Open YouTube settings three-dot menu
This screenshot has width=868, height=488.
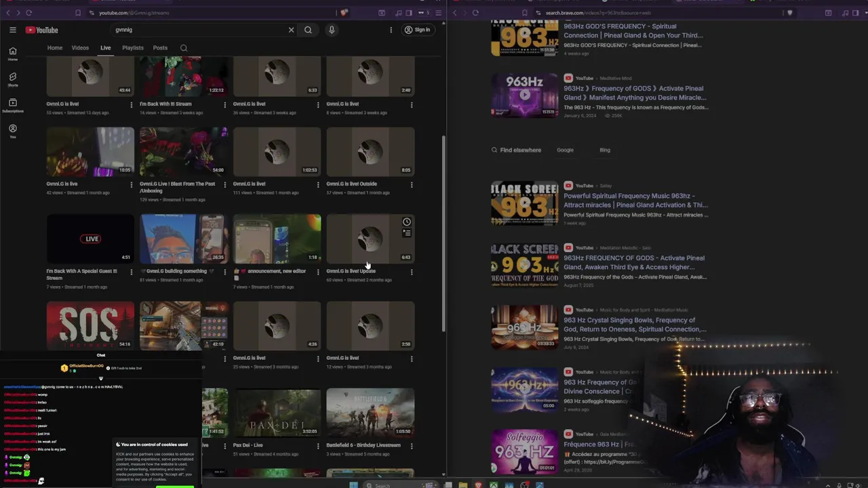click(x=391, y=30)
